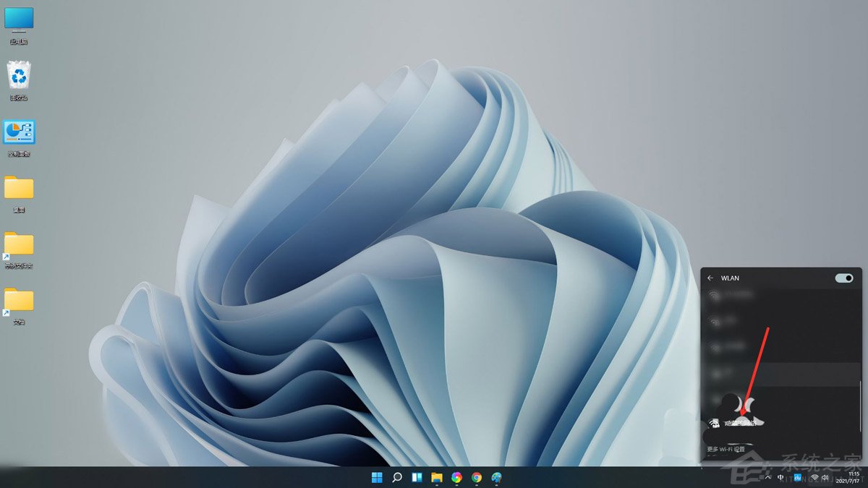Open Task View on the taskbar
Image resolution: width=868 pixels, height=488 pixels.
coord(416,477)
